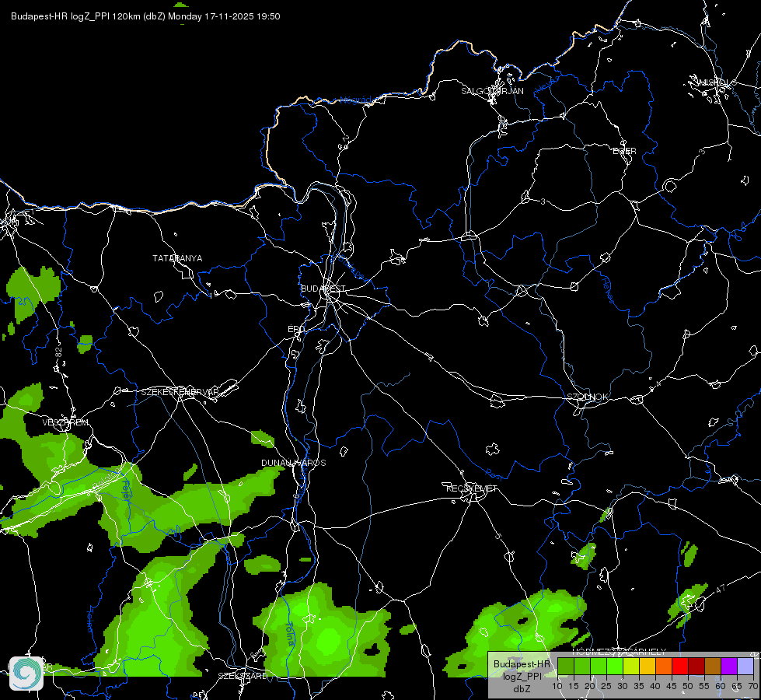Click the SZOLNOK city label
Screen dimensions: 761x700
(x=587, y=397)
